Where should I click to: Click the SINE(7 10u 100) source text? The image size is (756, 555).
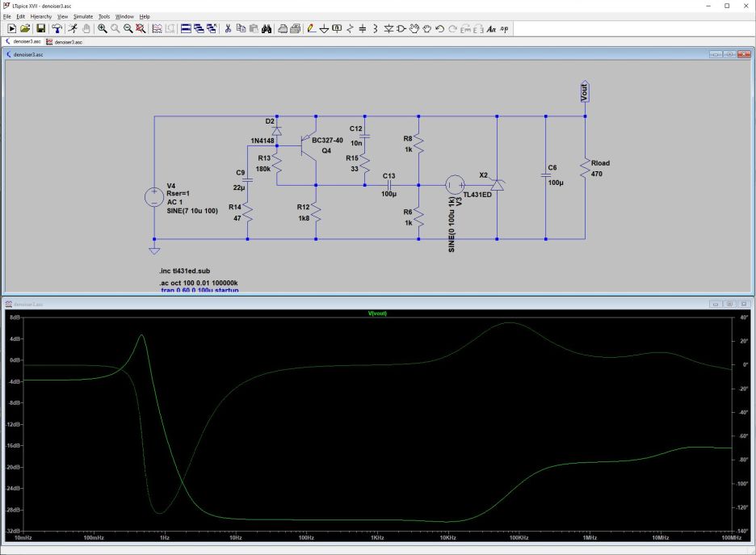tap(192, 211)
